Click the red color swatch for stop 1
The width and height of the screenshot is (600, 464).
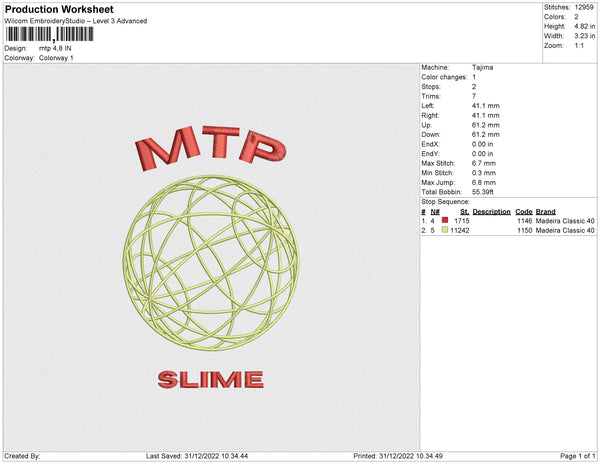(445, 220)
